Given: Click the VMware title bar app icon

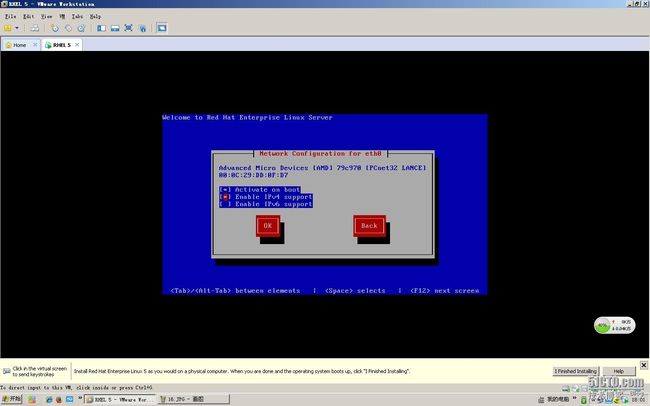Looking at the screenshot, I should [x=4, y=4].
